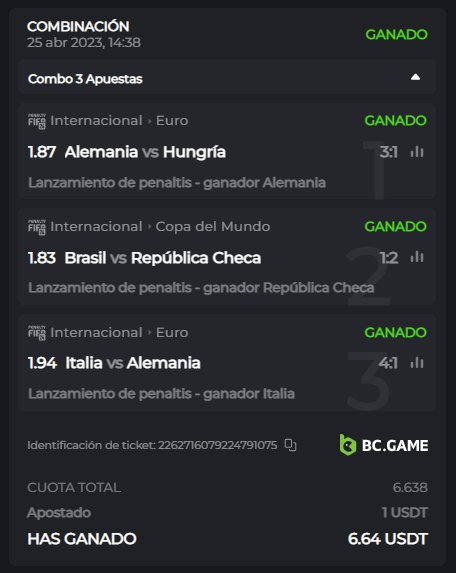Click the HAS GANADO 6.64 USDT amount
Image resolution: width=456 pixels, height=573 pixels.
[388, 539]
